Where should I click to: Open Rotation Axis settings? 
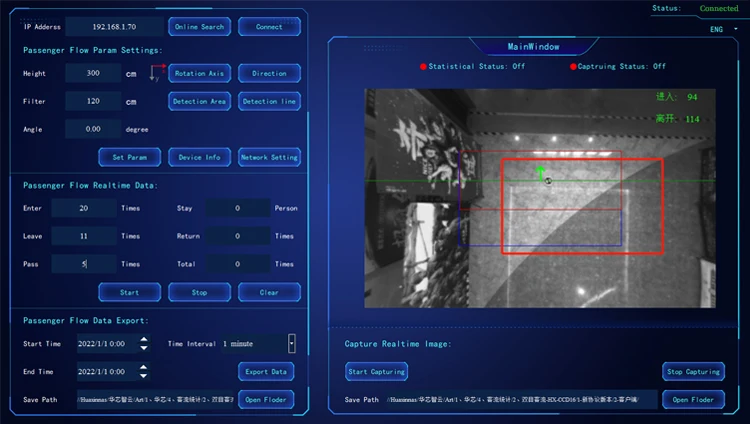199,73
